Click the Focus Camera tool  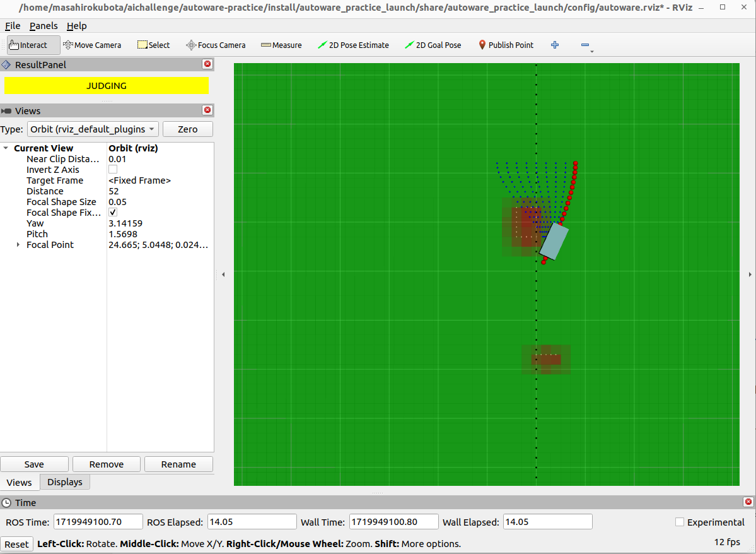216,45
